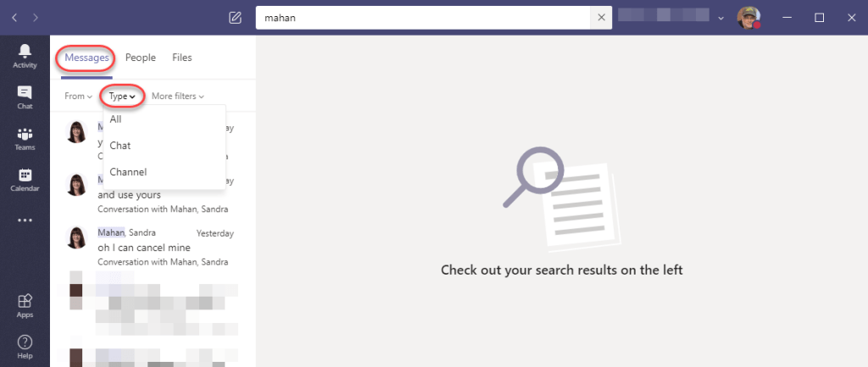Clear the search box with X

tap(602, 18)
